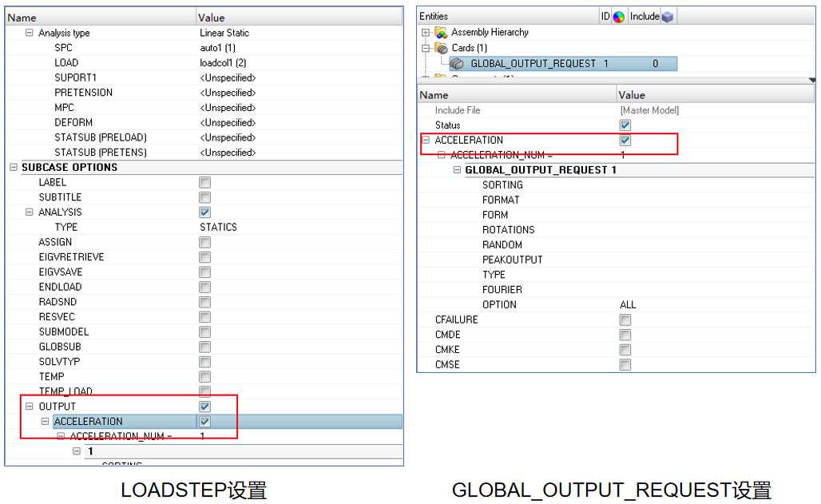Click the Include File Master Model value
This screenshot has width=821, height=504.
[x=649, y=110]
